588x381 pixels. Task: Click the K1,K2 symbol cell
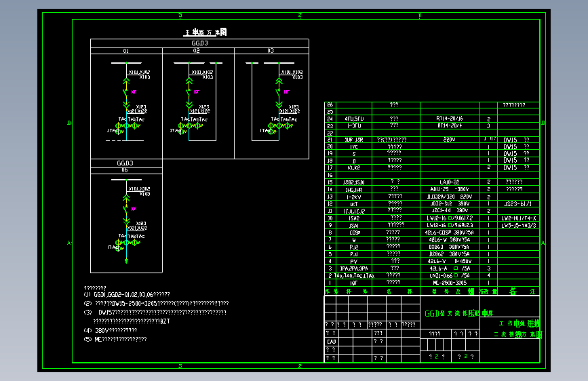[x=353, y=167]
